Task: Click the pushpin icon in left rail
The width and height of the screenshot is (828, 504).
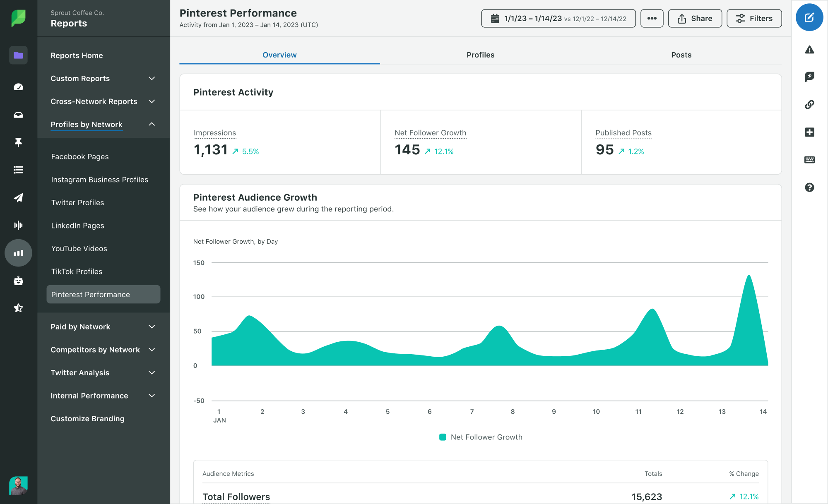Action: (18, 142)
